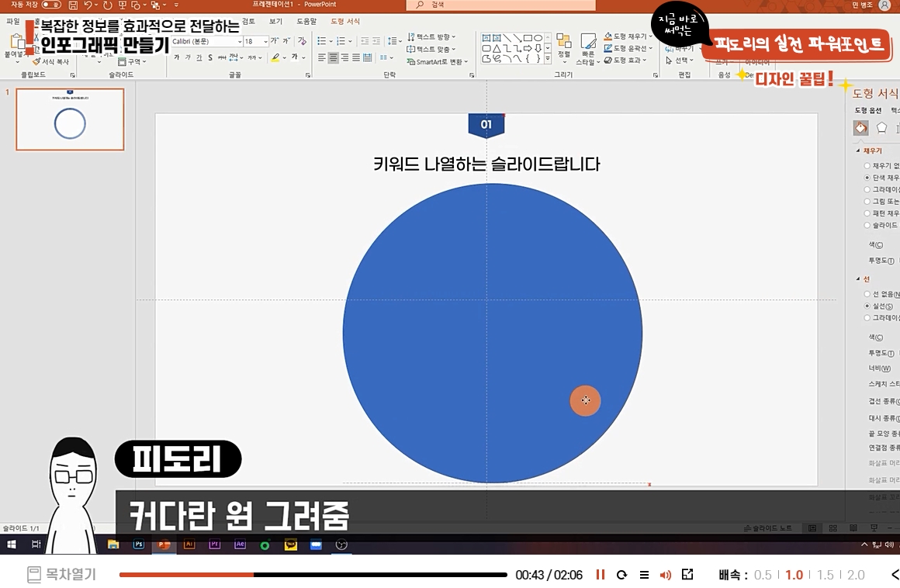Collapse the 채우기 section in format pane
Image resolution: width=900 pixels, height=588 pixels.
(858, 150)
